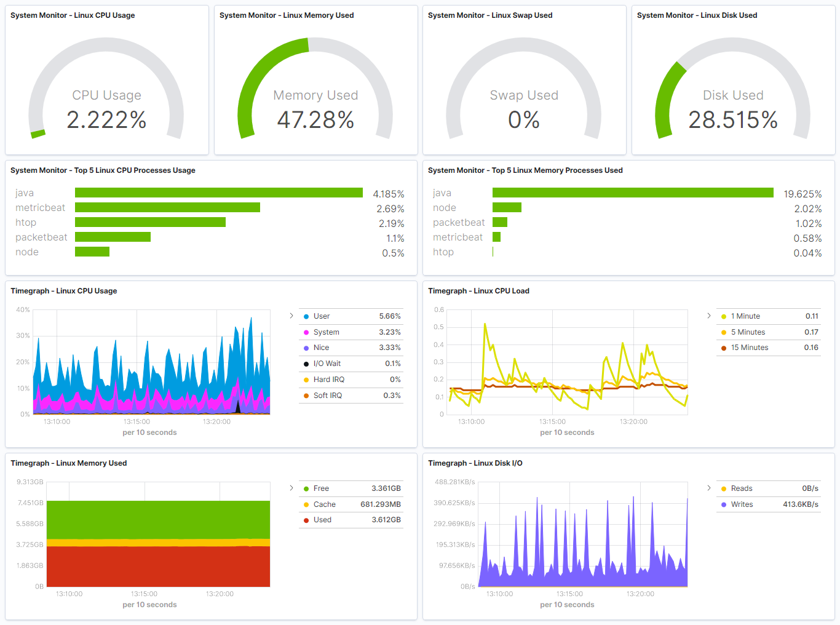Select the Linux Memory Used panel title
The width and height of the screenshot is (840, 625).
pos(287,15)
